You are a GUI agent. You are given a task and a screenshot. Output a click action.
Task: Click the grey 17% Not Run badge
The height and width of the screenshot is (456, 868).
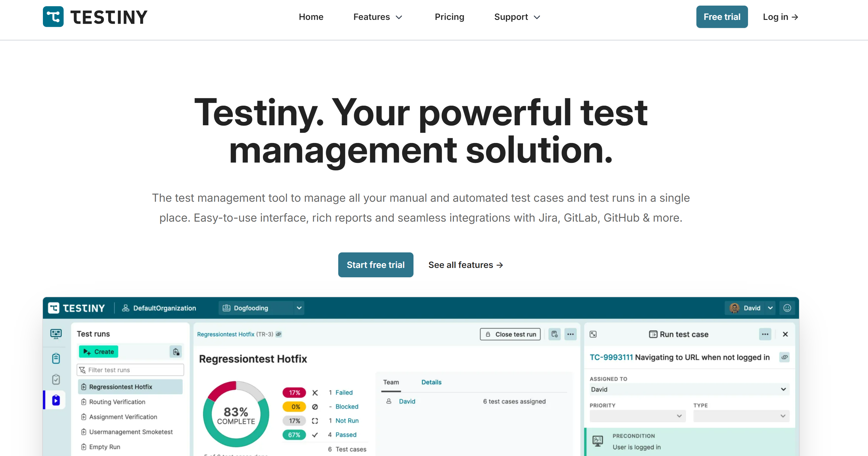tap(294, 421)
